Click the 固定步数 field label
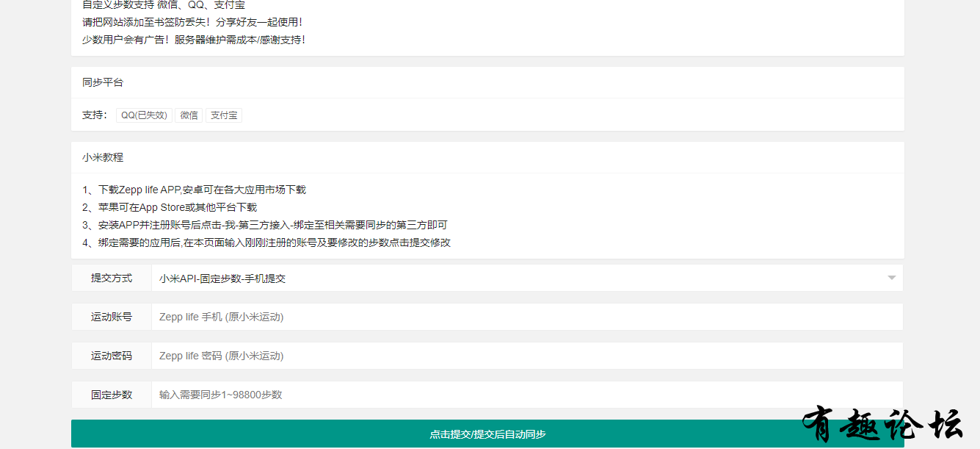Screen dimensions: 980x449 pyautogui.click(x=112, y=395)
